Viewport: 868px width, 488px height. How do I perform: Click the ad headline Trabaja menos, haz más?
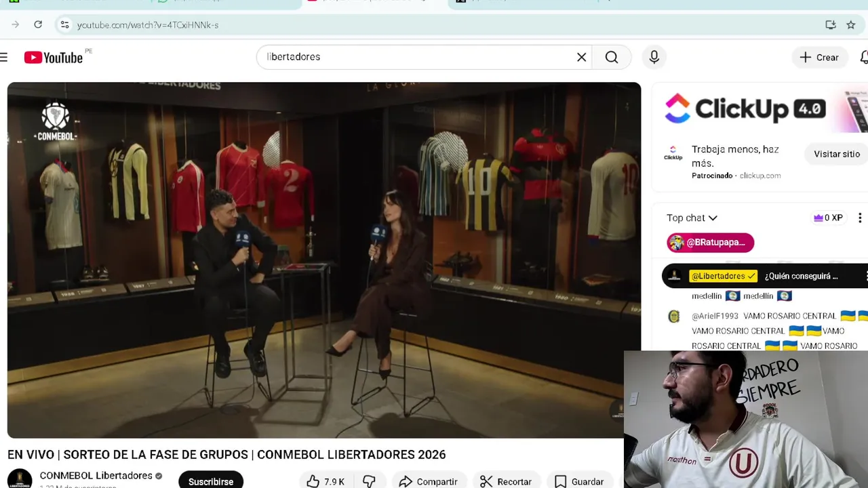735,156
